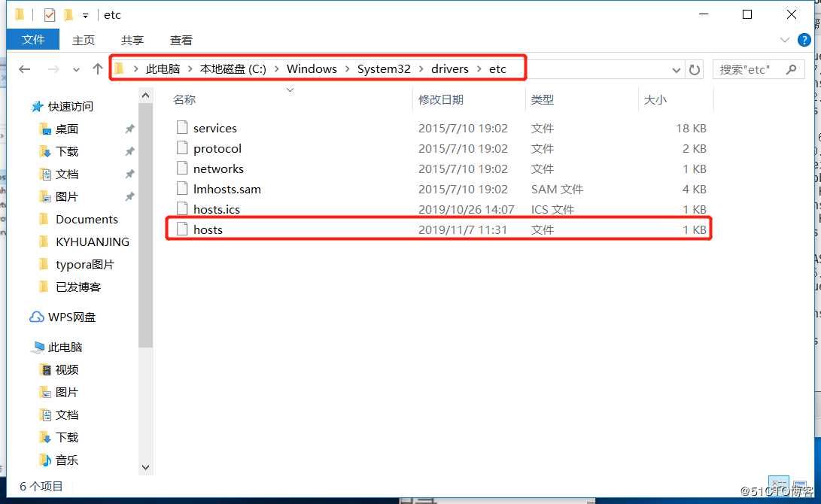This screenshot has width=821, height=504.
Task: Refresh the etc folder view
Action: [695, 70]
